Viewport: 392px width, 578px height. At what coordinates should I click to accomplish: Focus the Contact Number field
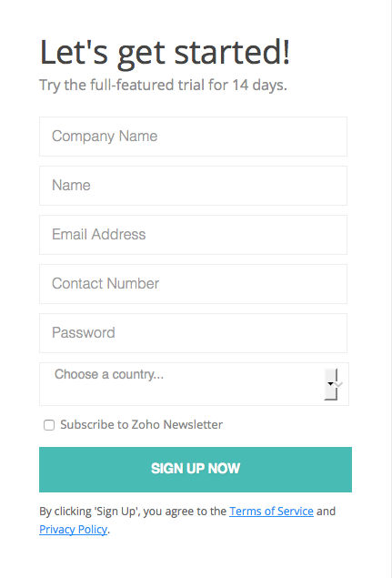[193, 284]
